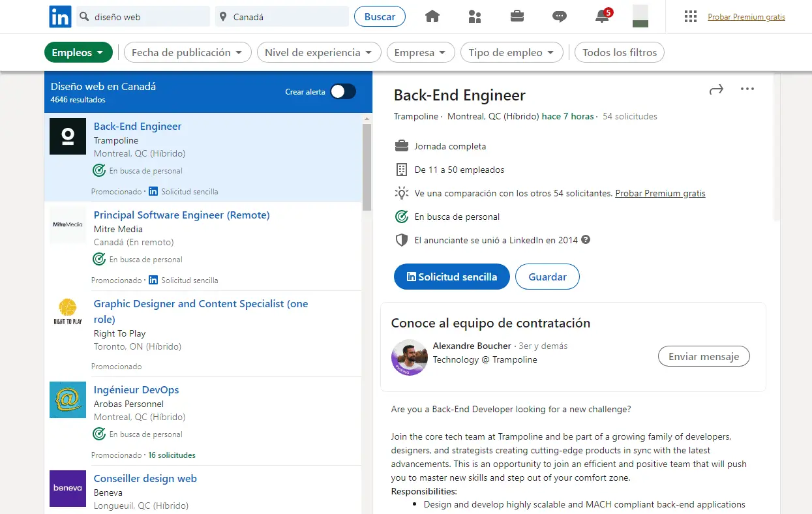Open Alexandre Boucher's profile photo
Viewport: 812px width, 514px height.
(x=410, y=357)
